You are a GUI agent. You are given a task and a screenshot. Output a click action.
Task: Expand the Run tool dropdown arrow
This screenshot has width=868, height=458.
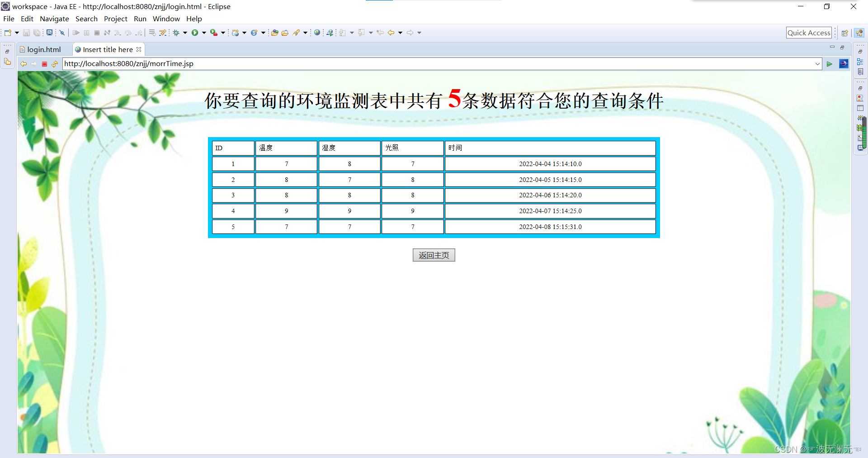pyautogui.click(x=204, y=33)
